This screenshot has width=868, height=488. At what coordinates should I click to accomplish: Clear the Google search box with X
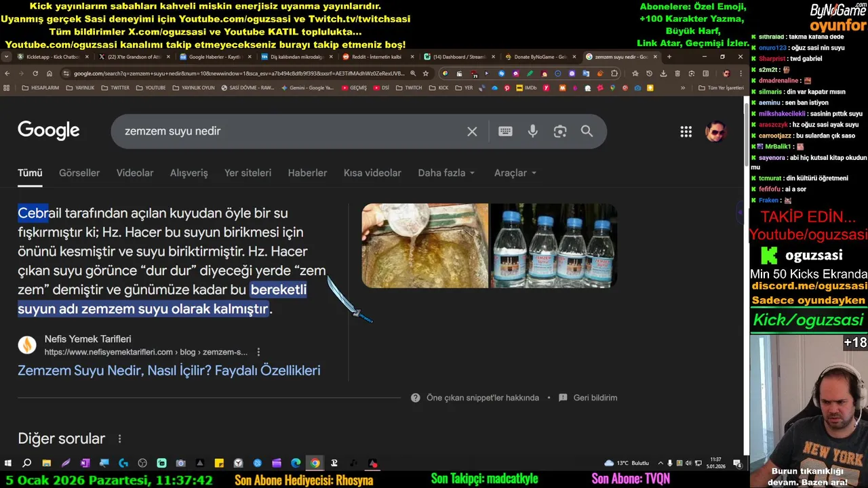pyautogui.click(x=472, y=131)
